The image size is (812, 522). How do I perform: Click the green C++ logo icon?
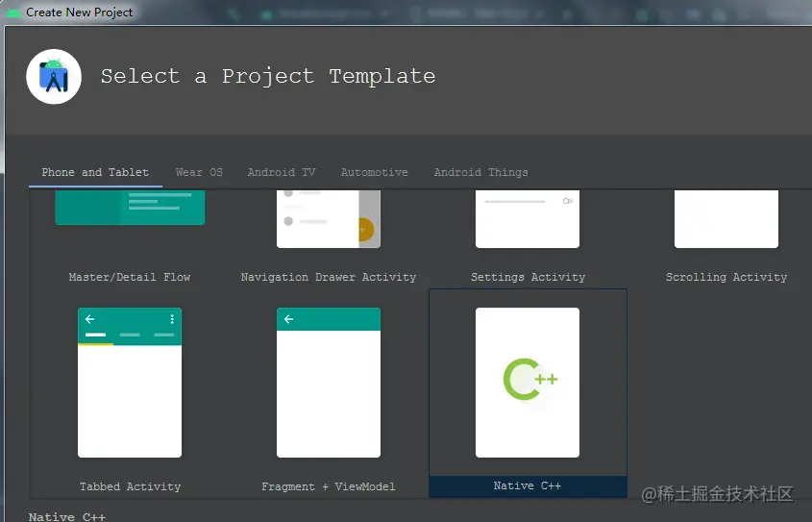coord(529,379)
